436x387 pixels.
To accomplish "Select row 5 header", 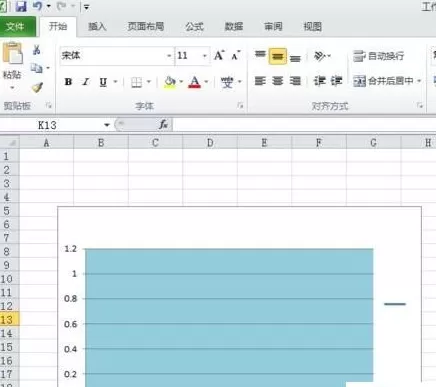I will (x=10, y=211).
